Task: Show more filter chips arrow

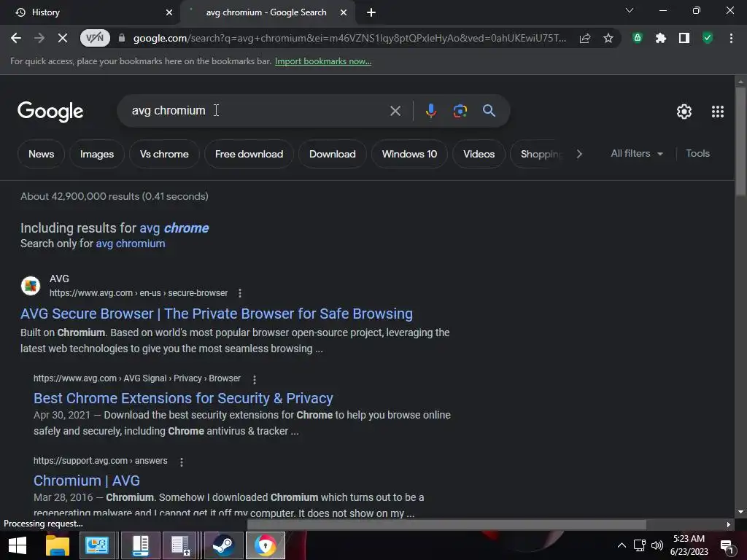Action: click(578, 154)
